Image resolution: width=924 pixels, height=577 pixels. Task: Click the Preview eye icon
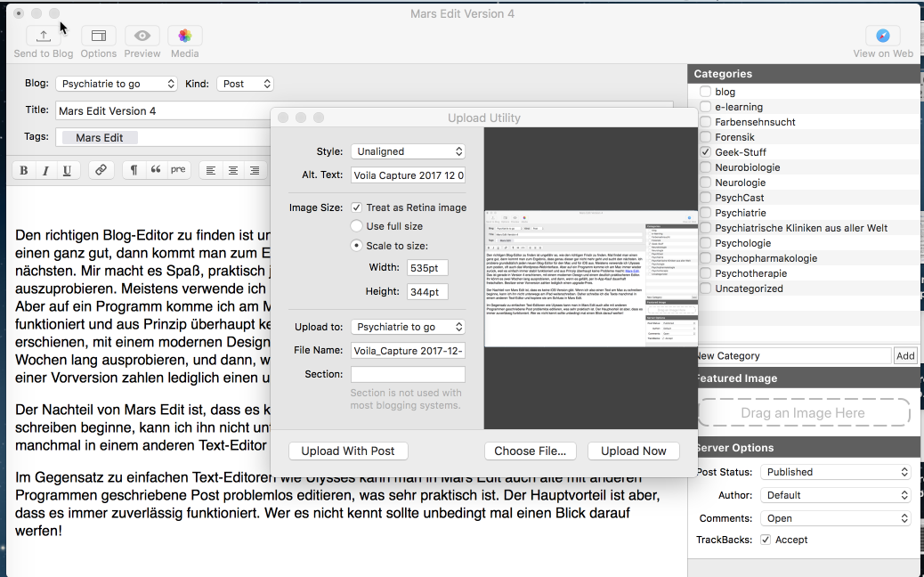(x=142, y=37)
